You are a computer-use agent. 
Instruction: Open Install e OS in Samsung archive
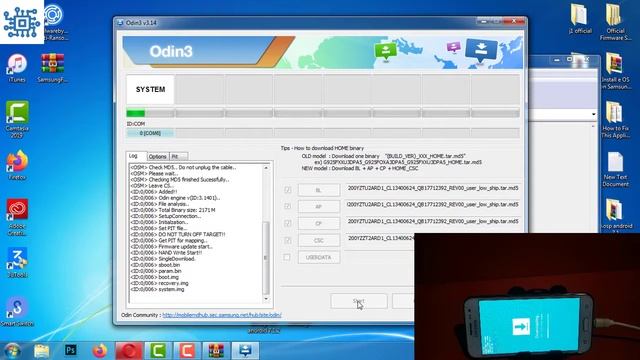[x=615, y=71]
